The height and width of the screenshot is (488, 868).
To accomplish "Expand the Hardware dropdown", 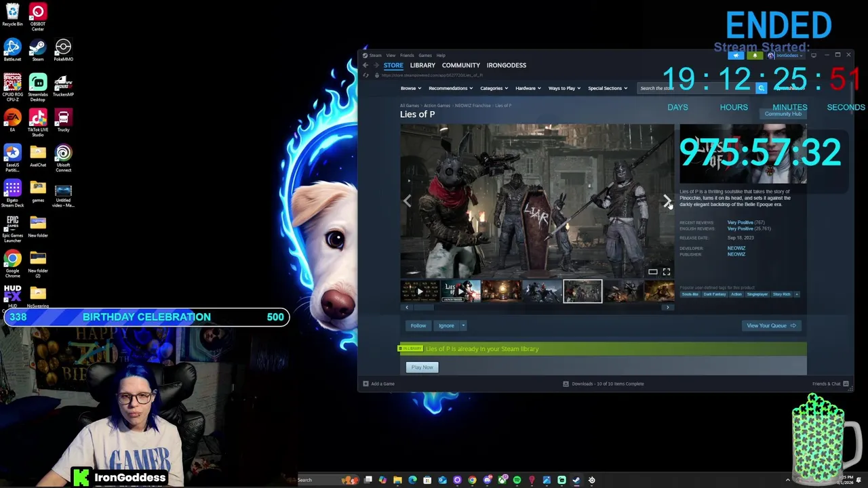I will tap(528, 88).
